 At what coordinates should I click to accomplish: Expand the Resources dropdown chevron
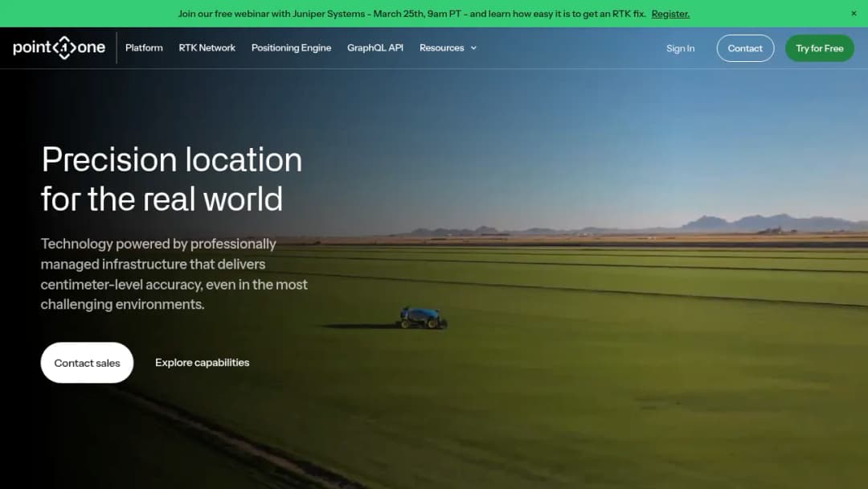pos(474,48)
